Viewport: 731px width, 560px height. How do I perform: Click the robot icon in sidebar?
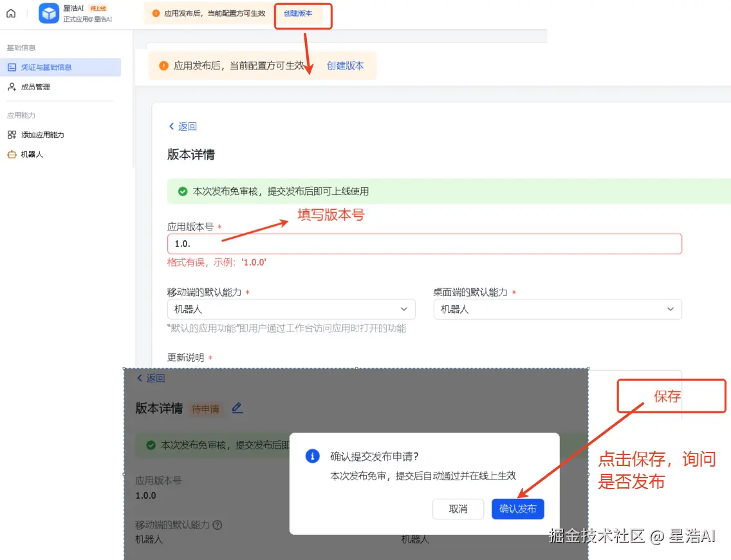(x=12, y=154)
